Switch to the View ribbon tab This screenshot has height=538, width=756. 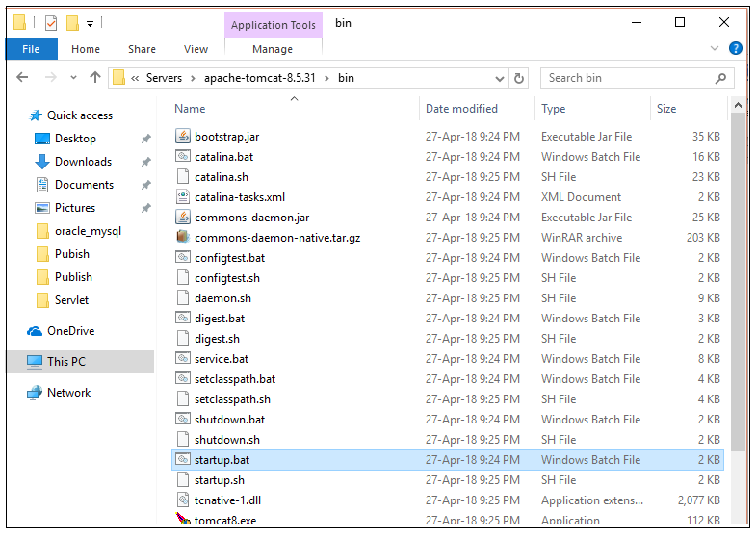point(196,49)
